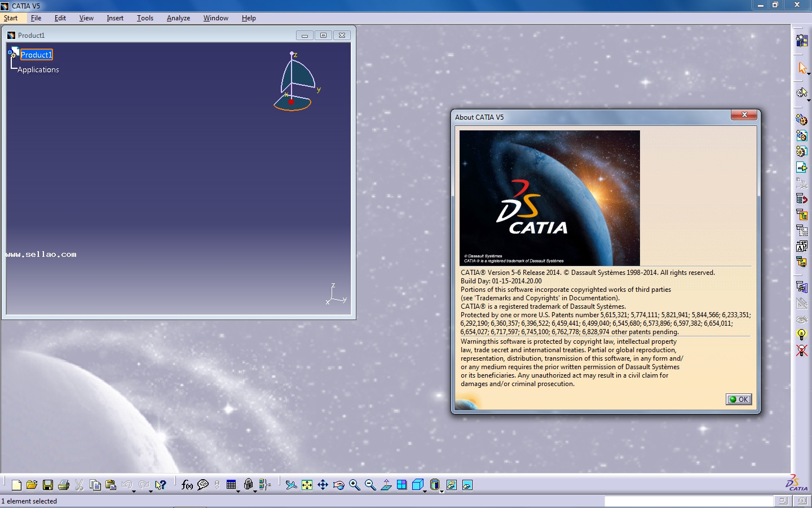Click the CATIA splash image in About dialog
Image resolution: width=812 pixels, height=508 pixels.
tap(550, 198)
